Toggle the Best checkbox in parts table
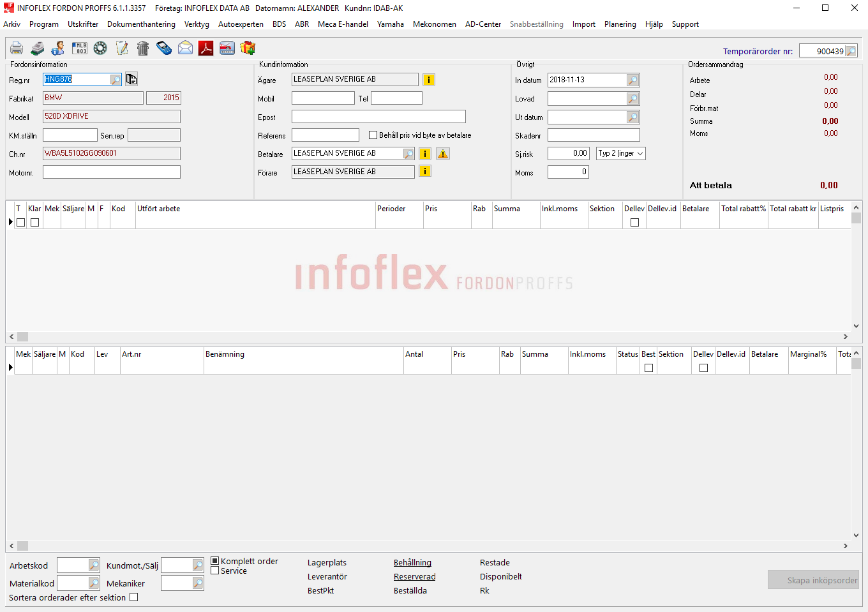This screenshot has height=612, width=868. point(649,368)
